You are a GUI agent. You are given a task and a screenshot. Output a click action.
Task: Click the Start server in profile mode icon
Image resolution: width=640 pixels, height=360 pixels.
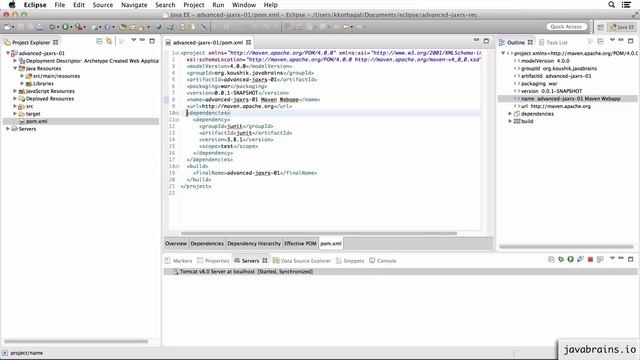(x=580, y=259)
